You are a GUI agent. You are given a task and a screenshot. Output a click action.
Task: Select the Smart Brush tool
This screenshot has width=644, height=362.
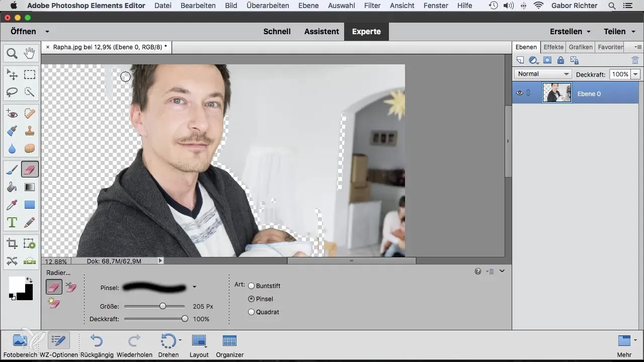(x=12, y=131)
